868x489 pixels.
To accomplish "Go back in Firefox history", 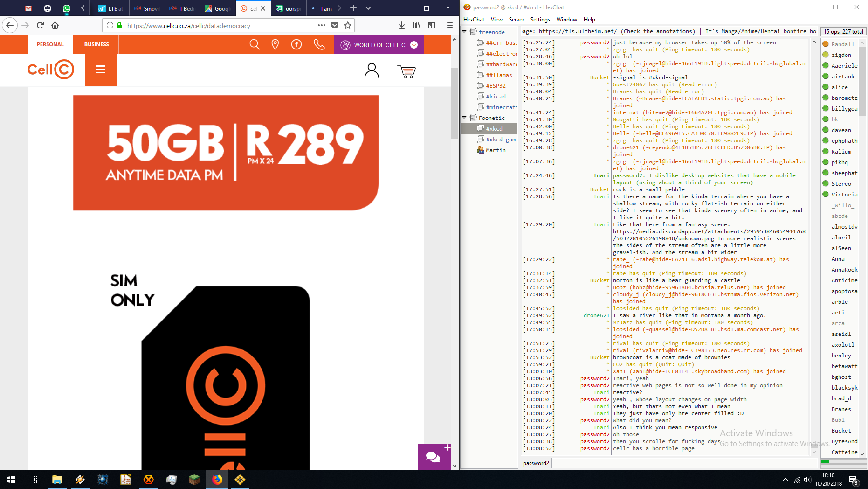I will click(x=10, y=25).
